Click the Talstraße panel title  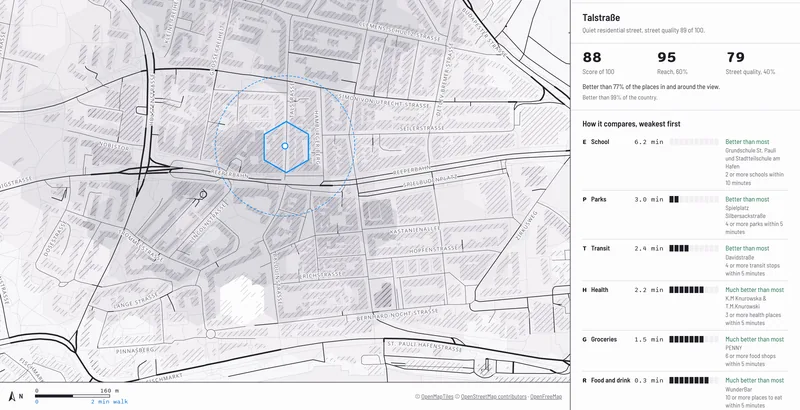601,18
